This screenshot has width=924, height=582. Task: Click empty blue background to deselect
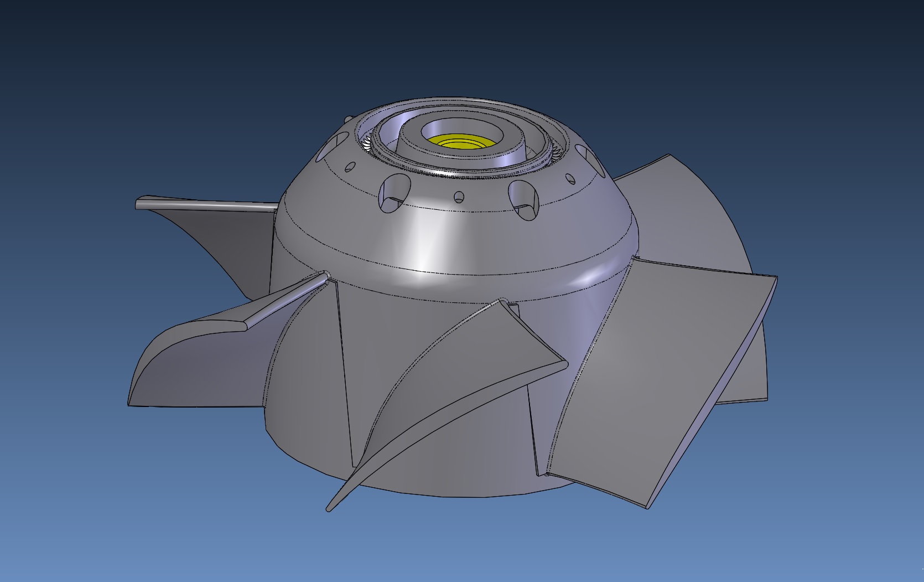coord(111,83)
